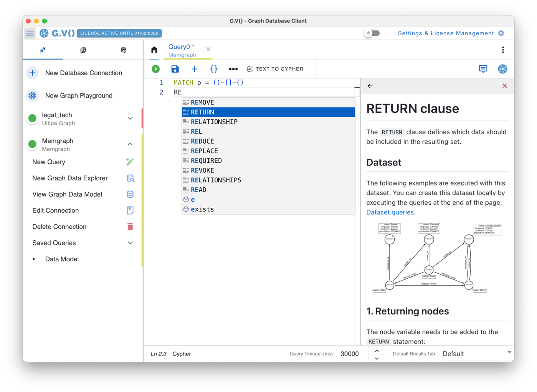Click the View Graph Data Model database icon
This screenshot has height=392, width=537.
tap(130, 194)
